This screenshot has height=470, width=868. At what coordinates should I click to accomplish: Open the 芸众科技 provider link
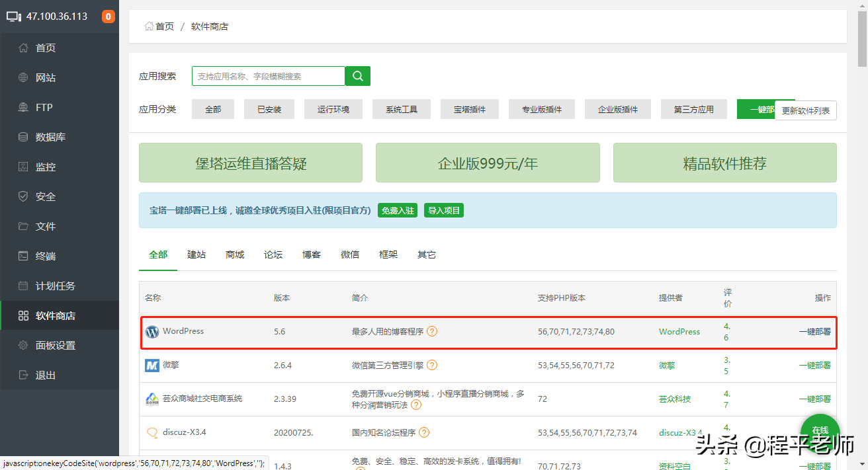(x=675, y=399)
